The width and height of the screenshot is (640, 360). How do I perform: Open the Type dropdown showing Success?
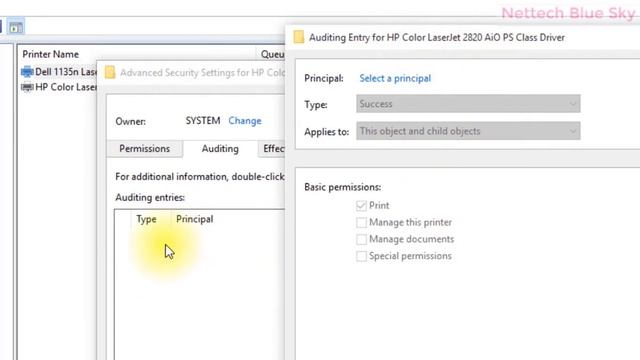[x=468, y=104]
